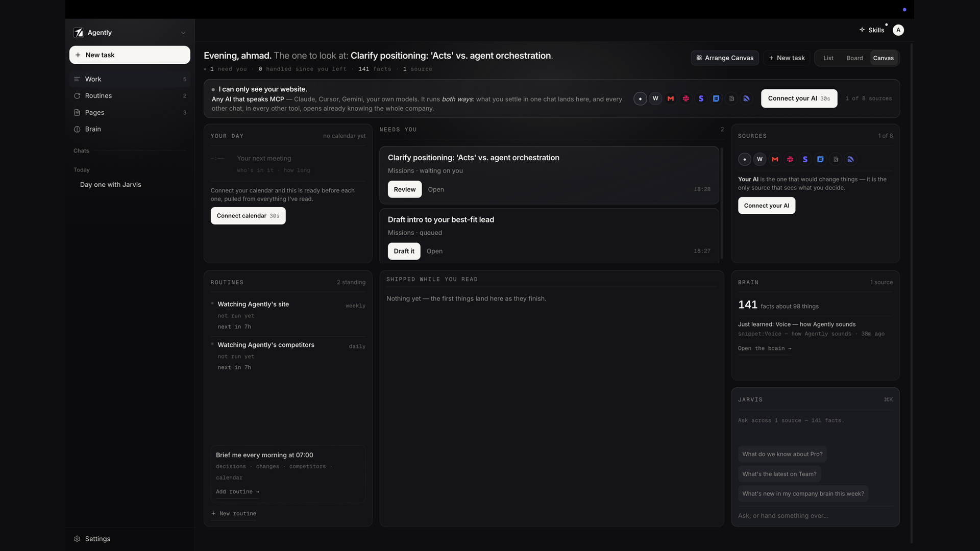Choose the Gmail icon in Sources panel
The width and height of the screenshot is (980, 551).
pos(775,159)
